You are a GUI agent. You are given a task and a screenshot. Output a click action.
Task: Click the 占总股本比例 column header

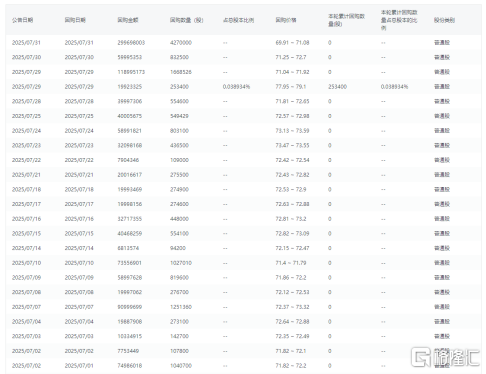click(x=238, y=20)
